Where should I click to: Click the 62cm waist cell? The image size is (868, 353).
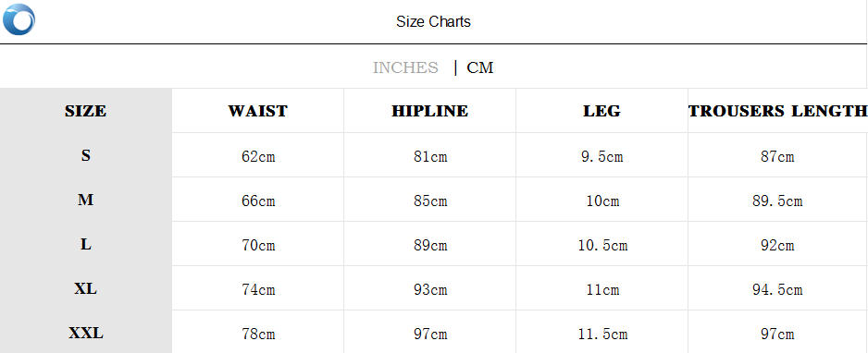pos(258,156)
